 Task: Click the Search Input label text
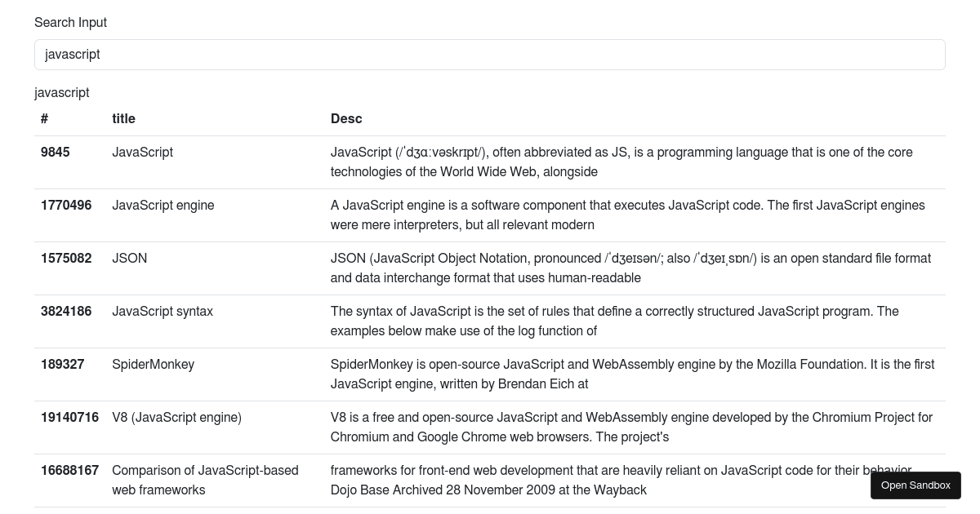pyautogui.click(x=70, y=23)
